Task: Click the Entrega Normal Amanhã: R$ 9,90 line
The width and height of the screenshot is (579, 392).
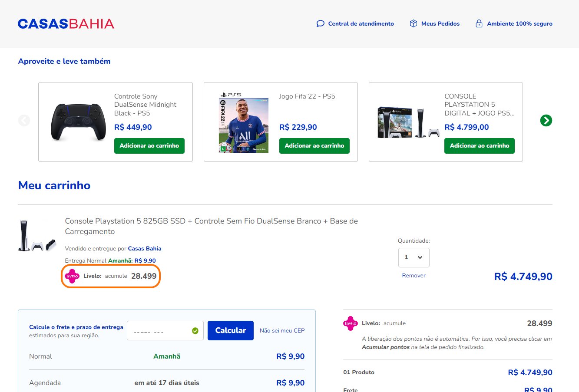Action: (110, 261)
